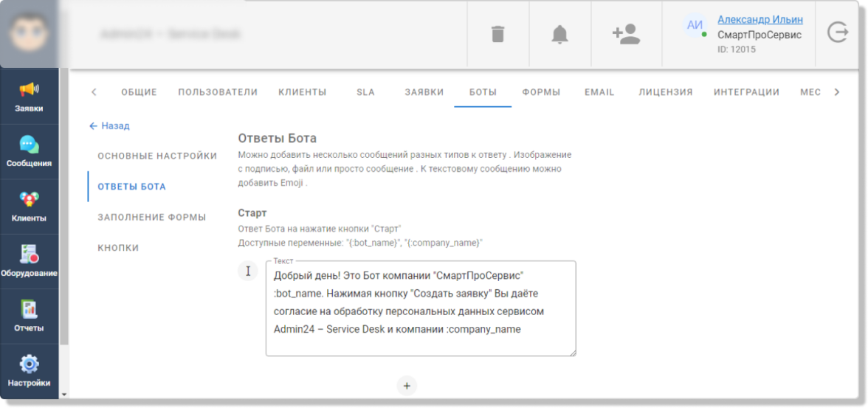Open ЗАПОЛНЕНИЕ ФОРМЫ section
The height and width of the screenshot is (408, 868).
tap(152, 218)
